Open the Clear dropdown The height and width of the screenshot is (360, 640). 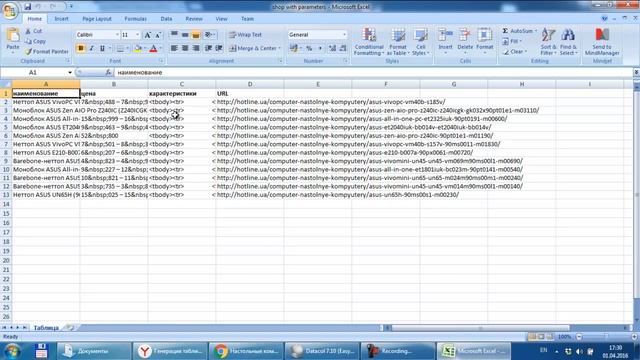click(515, 51)
